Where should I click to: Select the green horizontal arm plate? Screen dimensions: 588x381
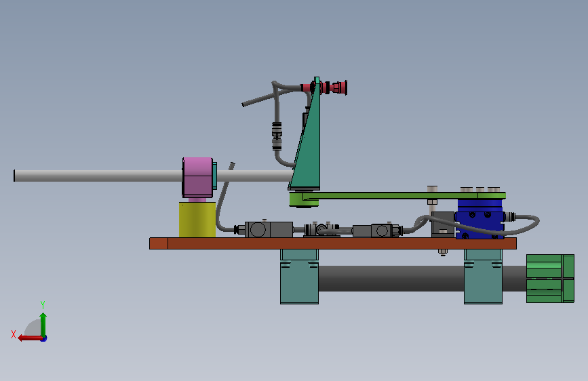404,195
